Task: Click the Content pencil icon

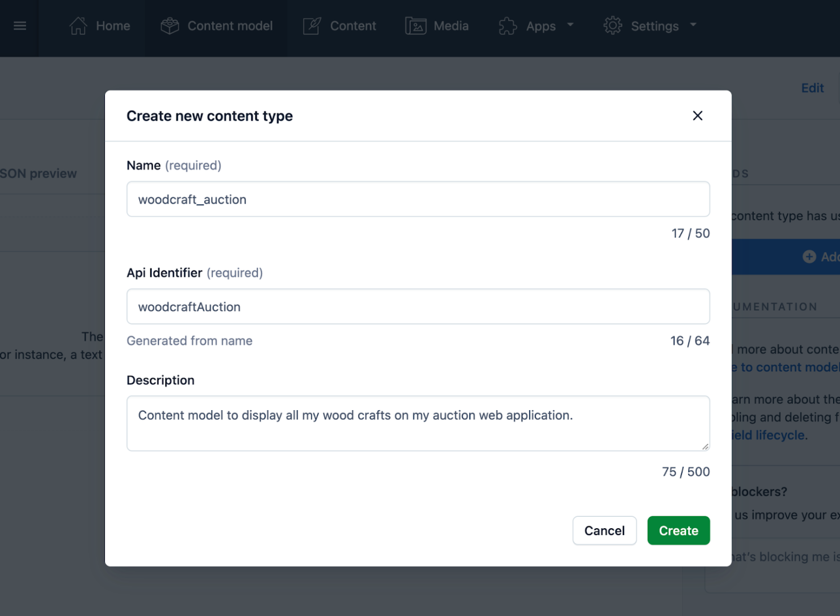Action: coord(311,25)
